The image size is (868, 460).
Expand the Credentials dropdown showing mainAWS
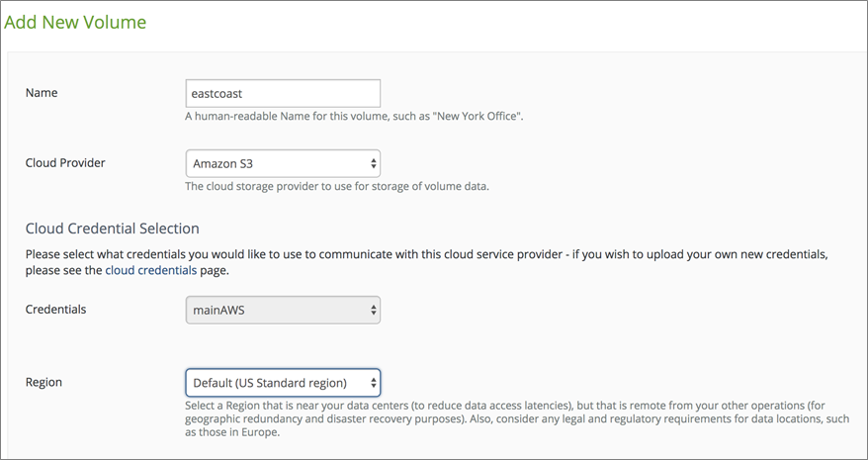(283, 310)
